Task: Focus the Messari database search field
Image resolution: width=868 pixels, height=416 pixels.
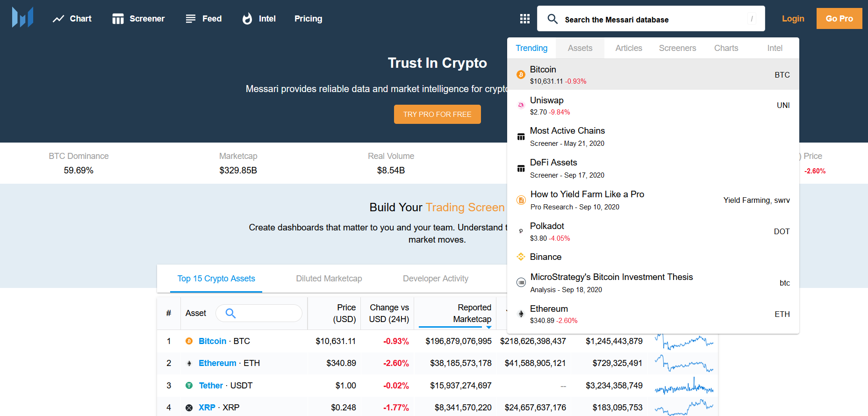Action: pos(651,19)
